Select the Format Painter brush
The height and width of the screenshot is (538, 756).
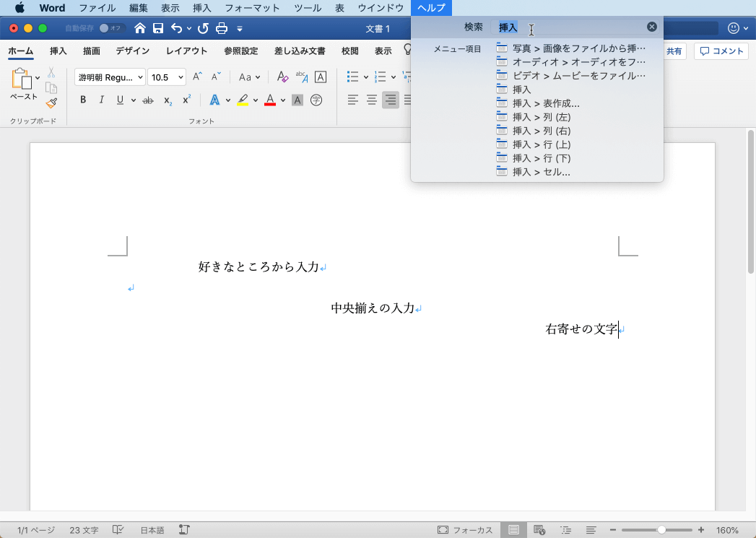tap(51, 103)
